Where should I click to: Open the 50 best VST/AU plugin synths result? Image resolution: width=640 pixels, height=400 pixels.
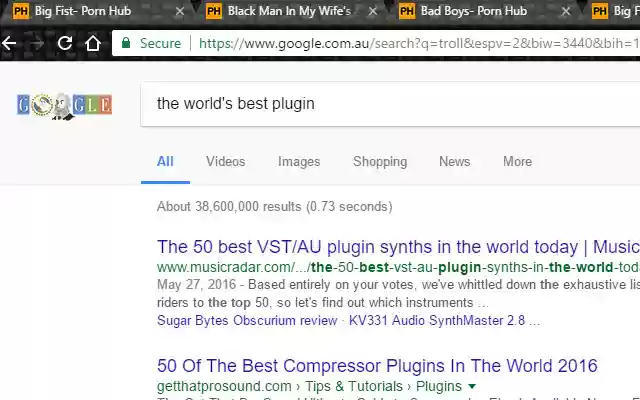click(398, 247)
